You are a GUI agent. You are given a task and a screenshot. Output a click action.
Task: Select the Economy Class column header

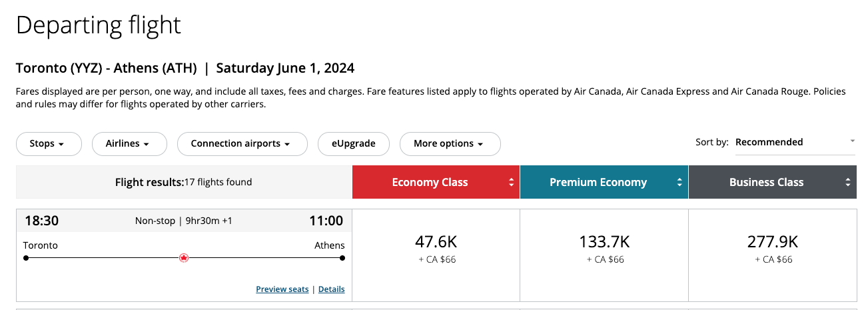click(x=430, y=182)
